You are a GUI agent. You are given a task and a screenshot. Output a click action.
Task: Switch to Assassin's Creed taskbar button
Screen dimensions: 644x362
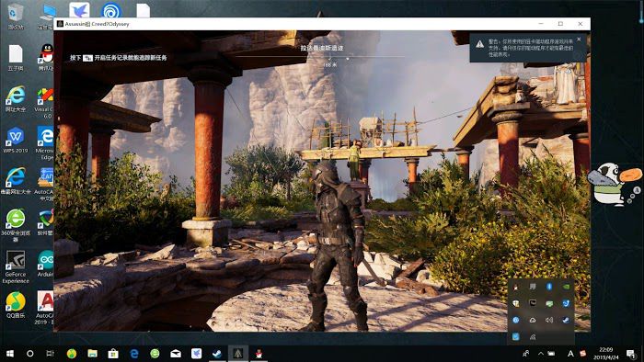coord(237,354)
